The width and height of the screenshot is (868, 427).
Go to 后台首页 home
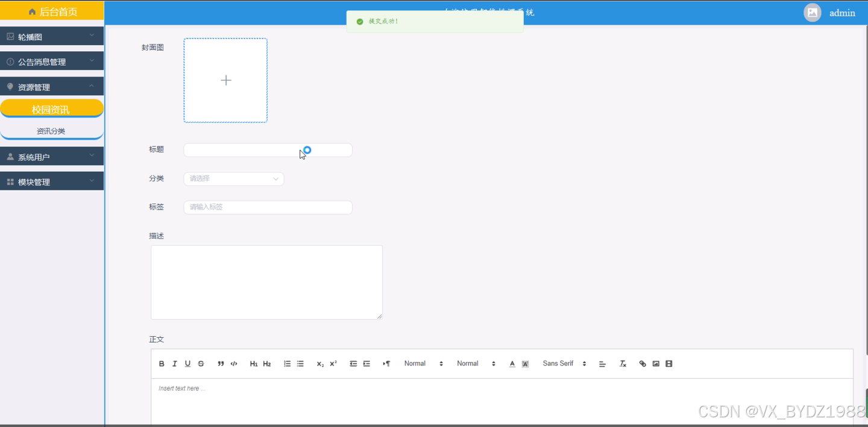click(x=52, y=11)
